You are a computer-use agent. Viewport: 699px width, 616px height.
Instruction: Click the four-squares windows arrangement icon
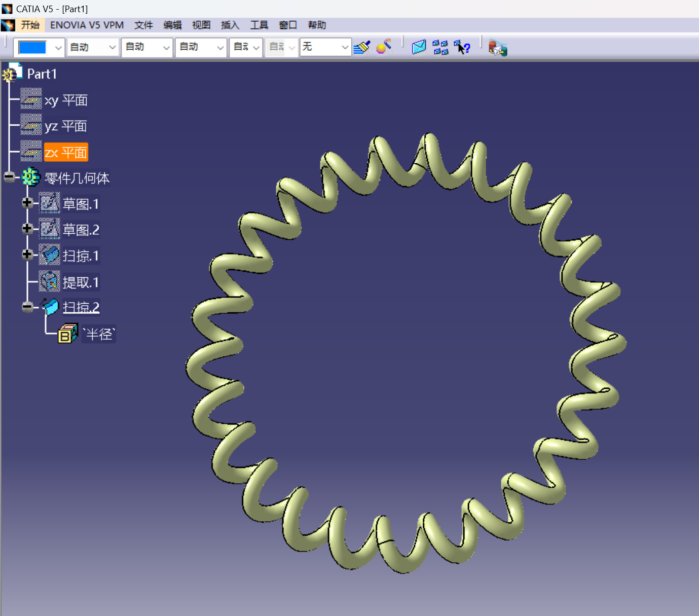click(x=440, y=47)
